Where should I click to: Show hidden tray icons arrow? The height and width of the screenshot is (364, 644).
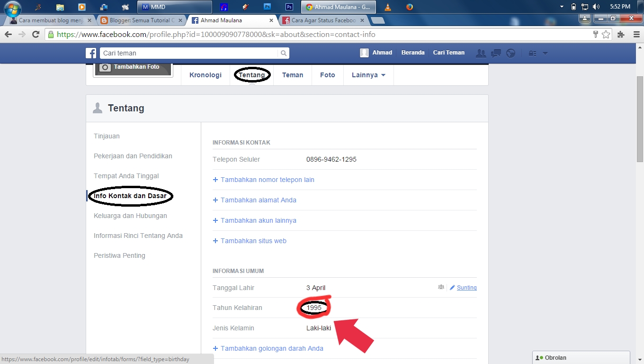(x=562, y=7)
